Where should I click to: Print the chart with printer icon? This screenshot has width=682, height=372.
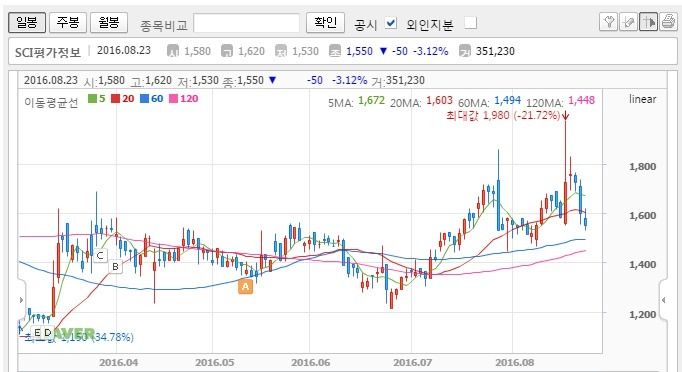click(x=668, y=21)
